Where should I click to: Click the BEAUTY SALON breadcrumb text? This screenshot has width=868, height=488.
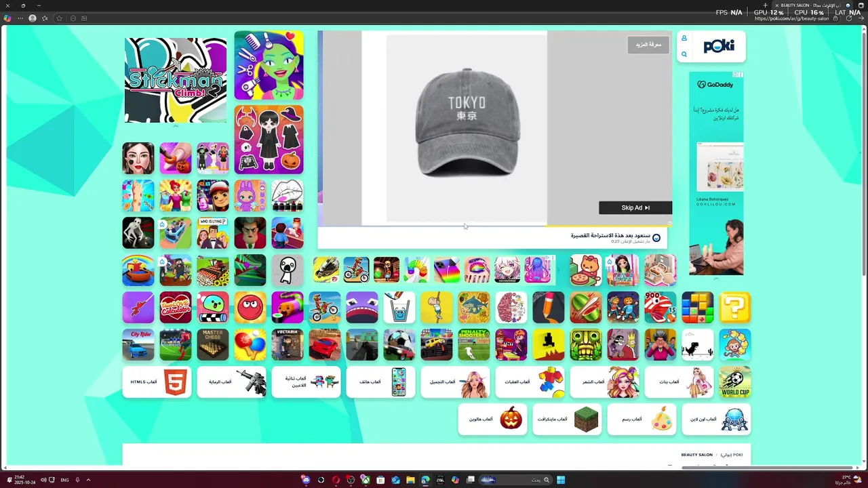[697, 455]
